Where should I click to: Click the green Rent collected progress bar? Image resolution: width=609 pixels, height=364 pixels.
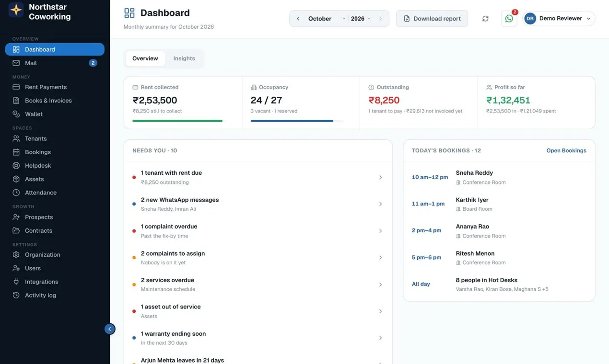point(177,121)
